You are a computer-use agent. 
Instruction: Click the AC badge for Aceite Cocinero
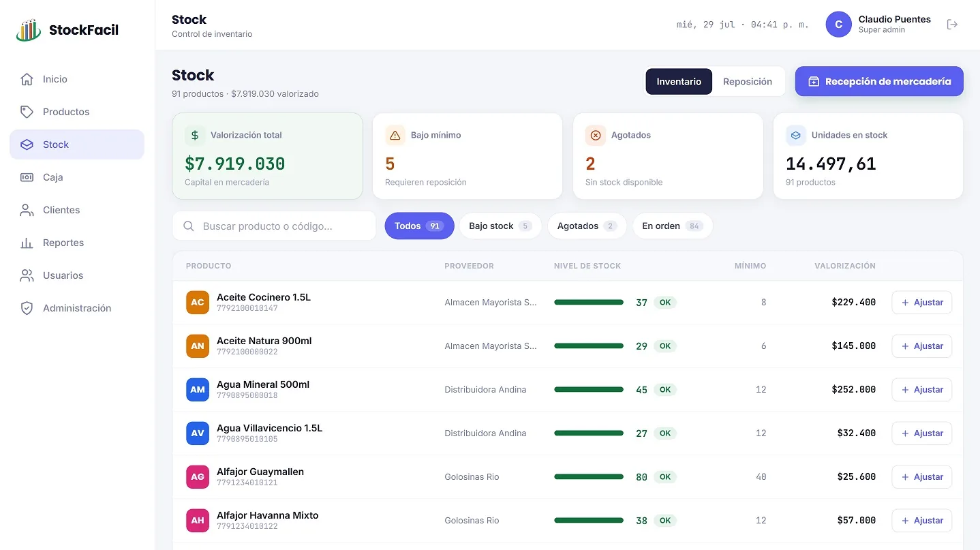(198, 303)
